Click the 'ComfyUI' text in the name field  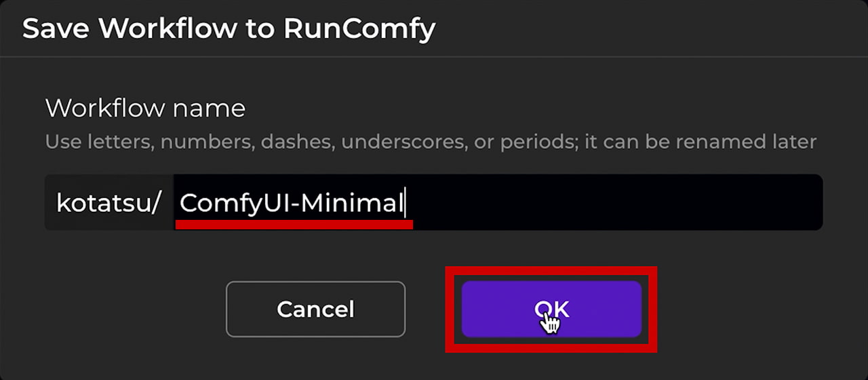[x=233, y=203]
